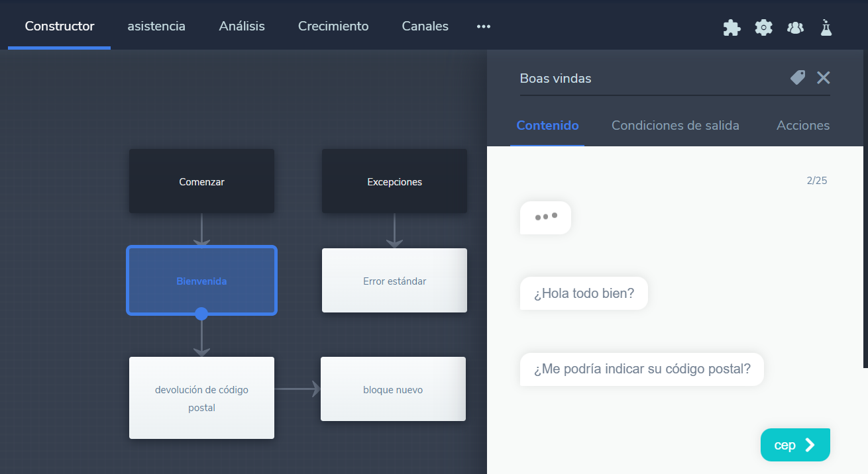This screenshot has height=474, width=868.
Task: Open the team users icon
Action: [x=795, y=27]
